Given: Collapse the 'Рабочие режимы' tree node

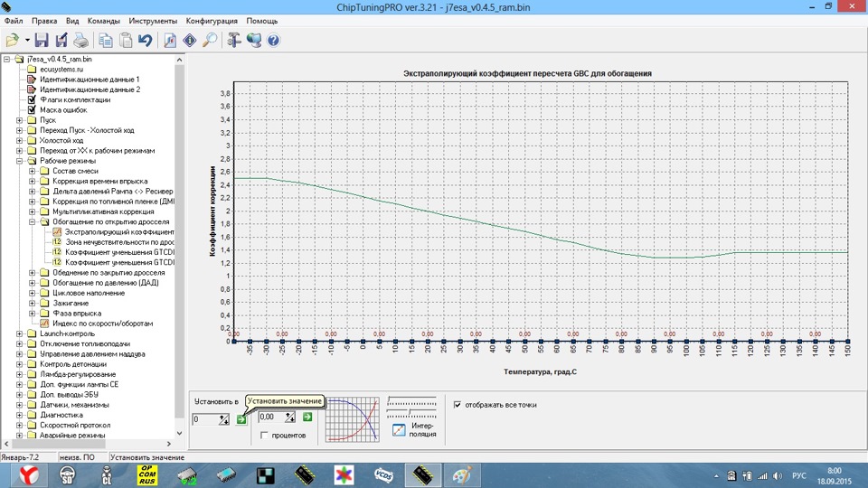Looking at the screenshot, I should [x=20, y=161].
